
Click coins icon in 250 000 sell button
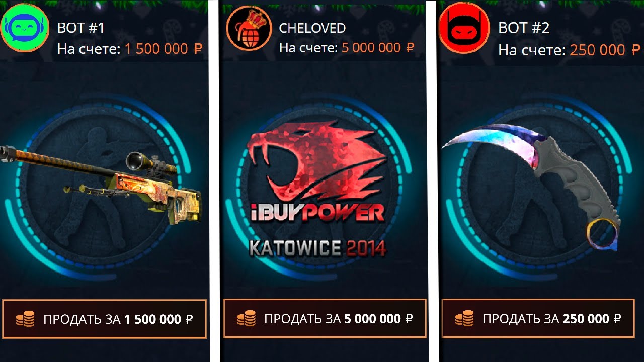click(464, 319)
